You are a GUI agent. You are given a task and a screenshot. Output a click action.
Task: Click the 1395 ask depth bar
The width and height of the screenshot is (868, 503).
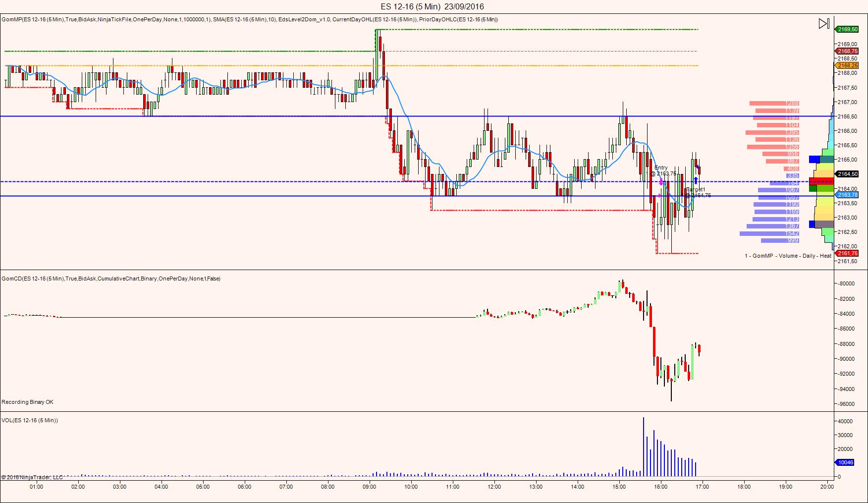point(772,132)
